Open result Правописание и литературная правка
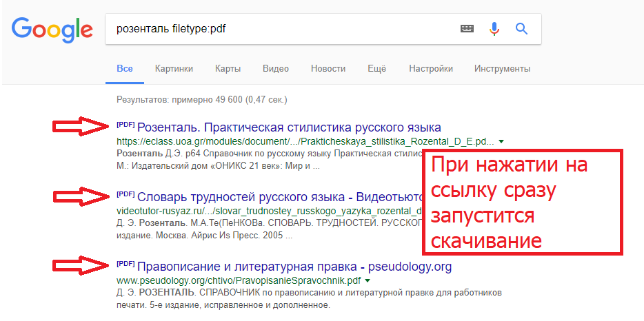 click(294, 267)
